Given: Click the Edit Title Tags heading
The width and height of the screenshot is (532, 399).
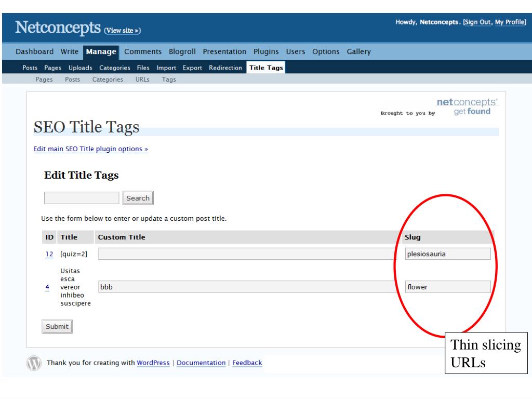Looking at the screenshot, I should point(82,175).
